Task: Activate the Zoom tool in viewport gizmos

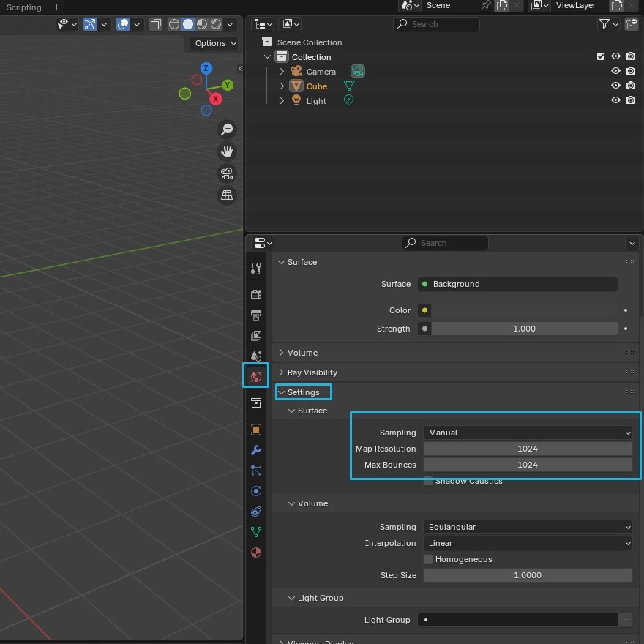Action: 227,129
